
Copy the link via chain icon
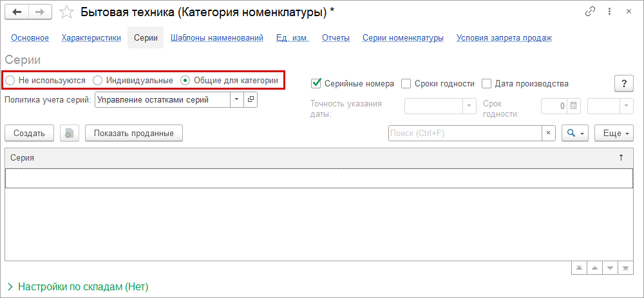pos(590,12)
